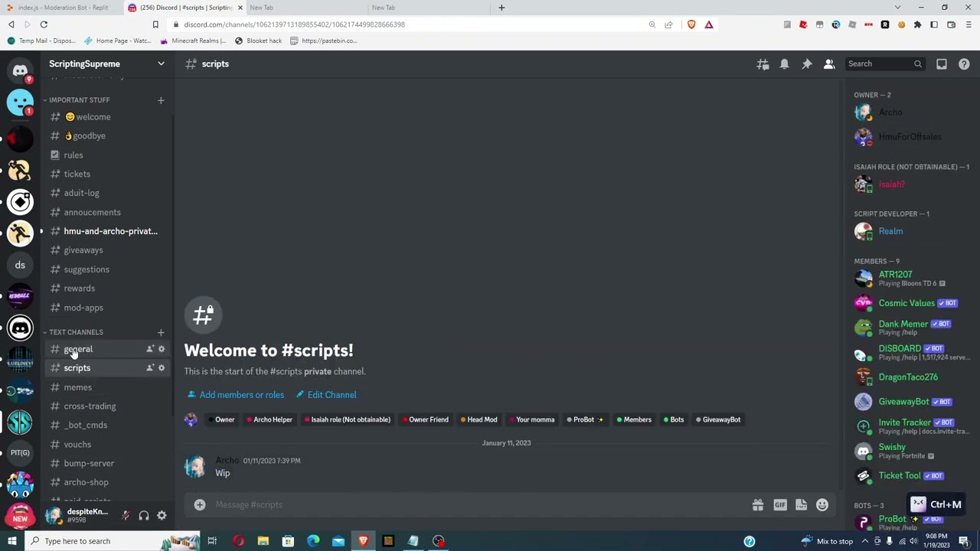Open Discord help question mark icon
980x551 pixels.
pyautogui.click(x=964, y=64)
